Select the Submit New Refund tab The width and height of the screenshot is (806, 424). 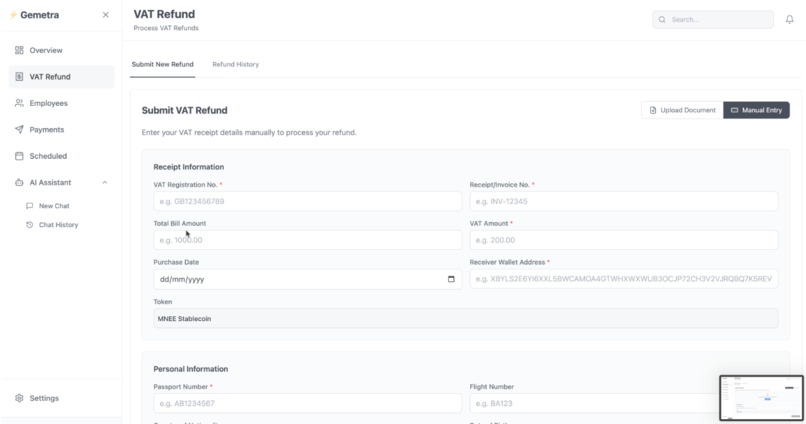point(162,64)
